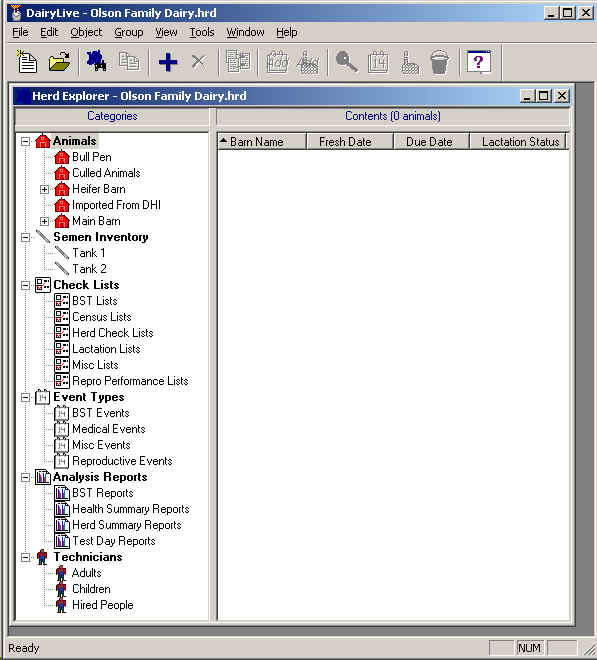The width and height of the screenshot is (597, 660).
Task: Click the blue cow toolbar icon
Action: (96, 62)
